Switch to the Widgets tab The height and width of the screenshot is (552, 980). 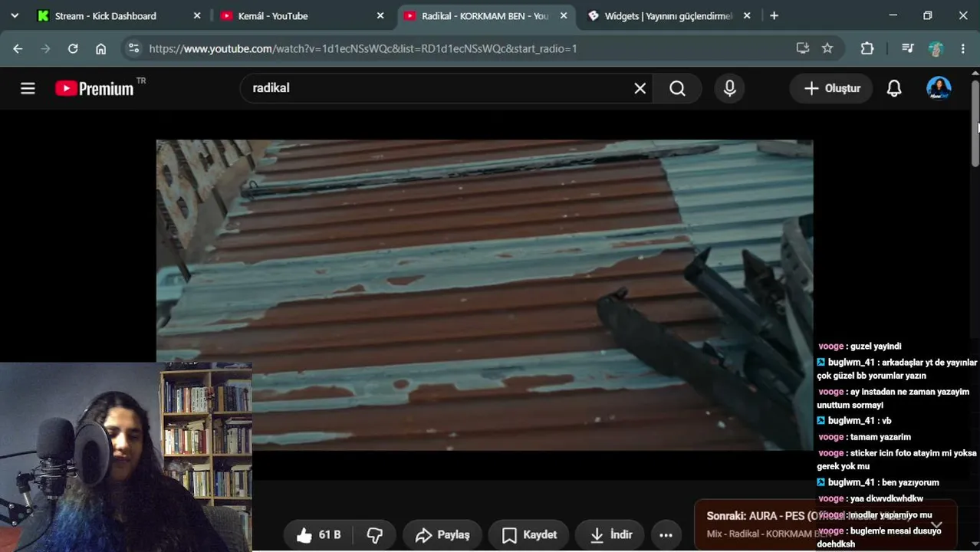(668, 15)
